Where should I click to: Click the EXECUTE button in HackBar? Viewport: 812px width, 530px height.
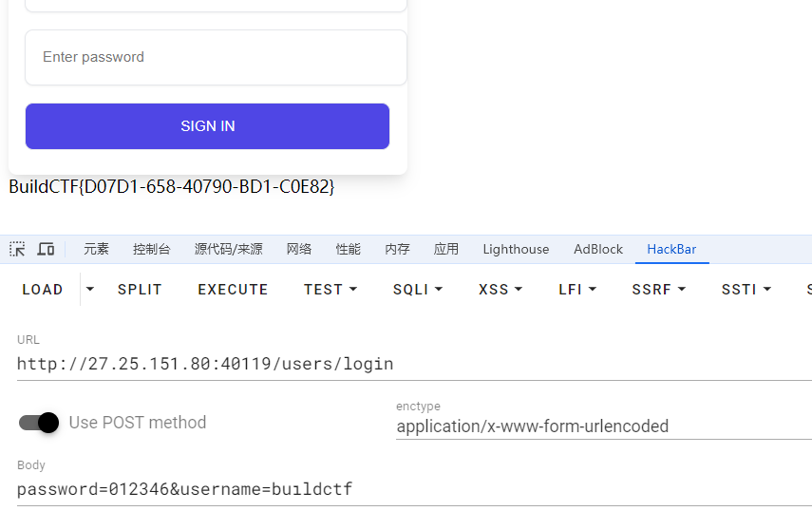tap(233, 289)
